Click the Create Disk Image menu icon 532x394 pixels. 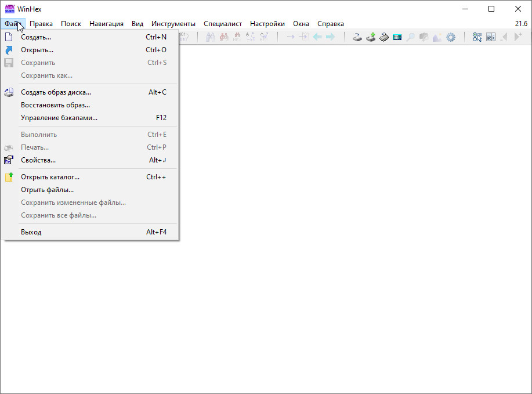[x=9, y=92]
